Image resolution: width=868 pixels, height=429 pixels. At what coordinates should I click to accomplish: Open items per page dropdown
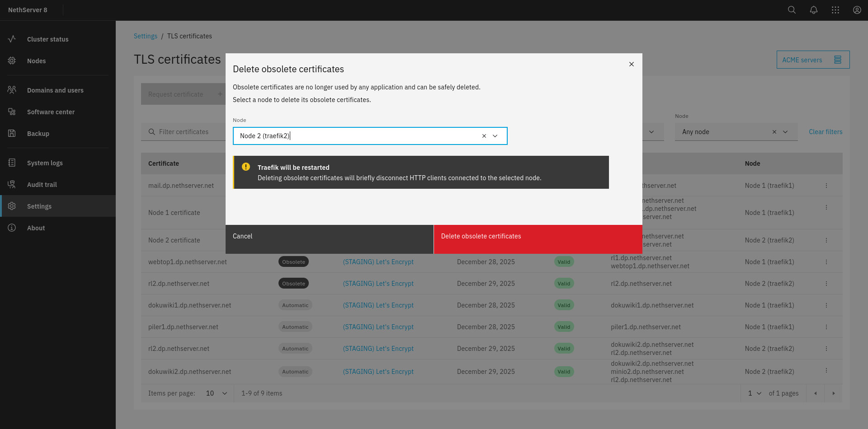217,393
